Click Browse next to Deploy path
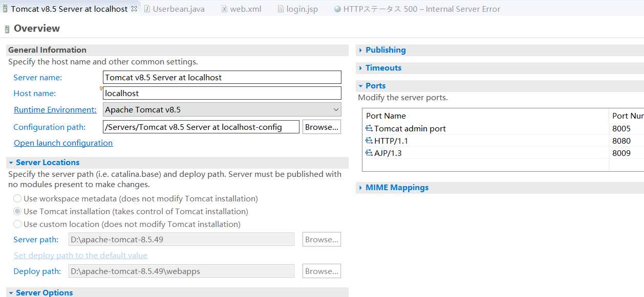644x297 pixels. coord(321,271)
